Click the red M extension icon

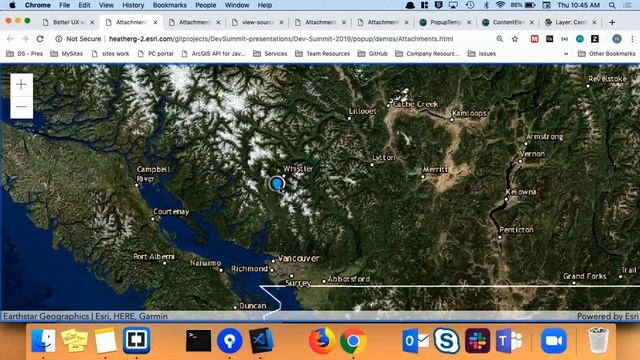(x=535, y=39)
